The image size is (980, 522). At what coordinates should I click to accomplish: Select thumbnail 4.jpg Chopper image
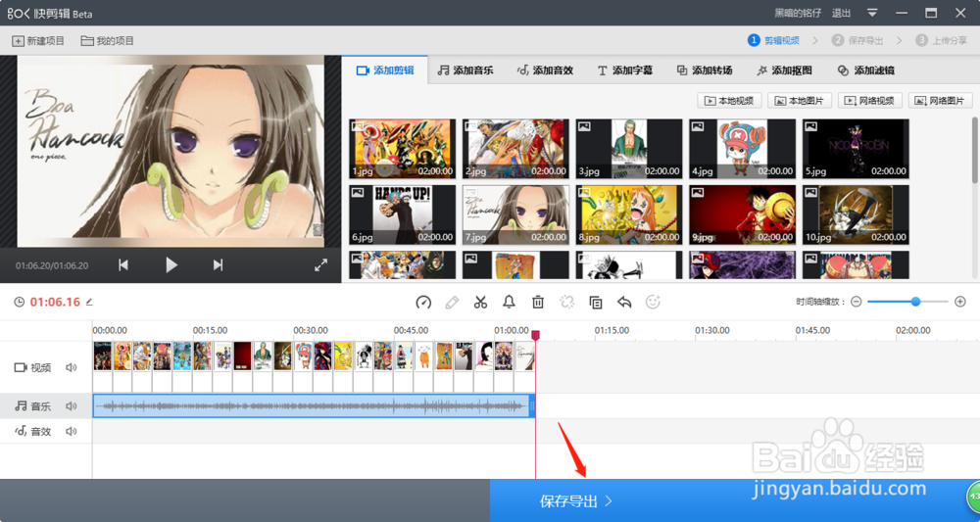pyautogui.click(x=743, y=149)
